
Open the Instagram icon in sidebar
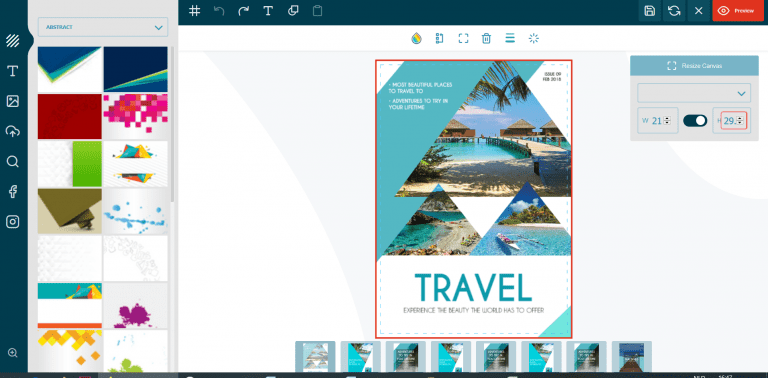13,222
